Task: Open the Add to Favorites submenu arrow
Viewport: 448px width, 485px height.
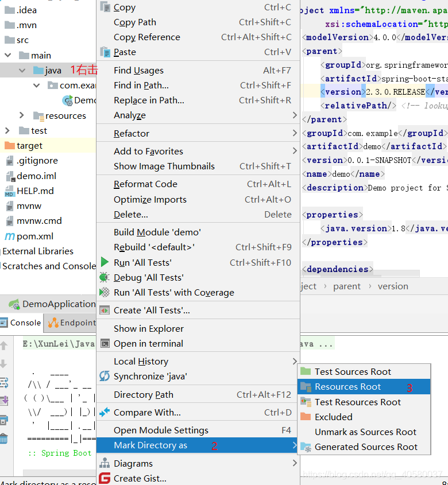Action: point(295,151)
